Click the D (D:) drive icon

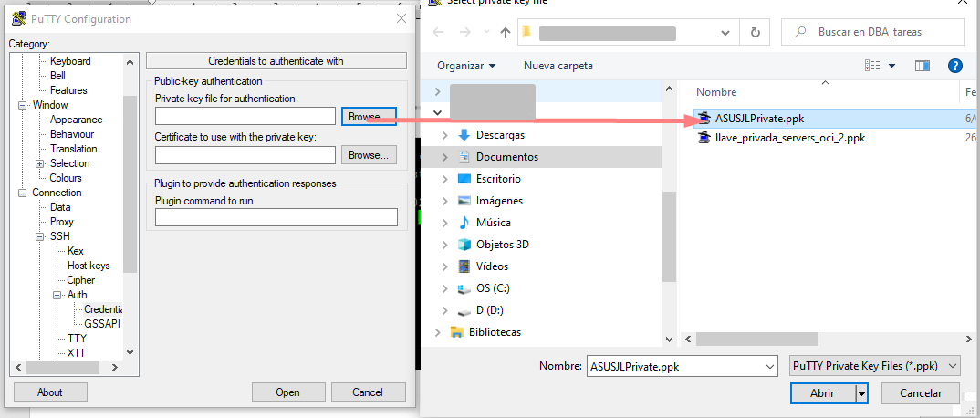464,310
